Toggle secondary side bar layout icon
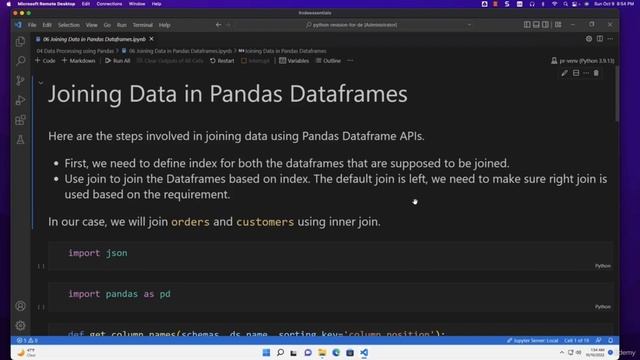 [x=545, y=25]
